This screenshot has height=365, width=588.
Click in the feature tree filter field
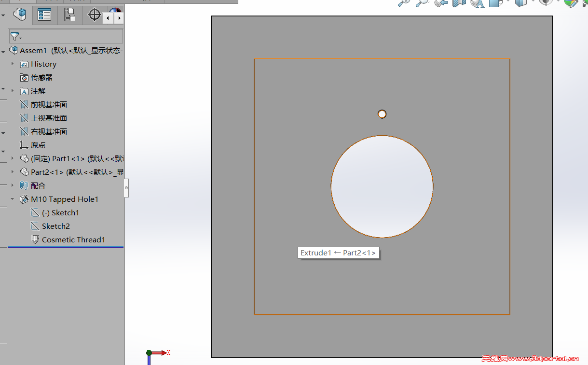[66, 36]
